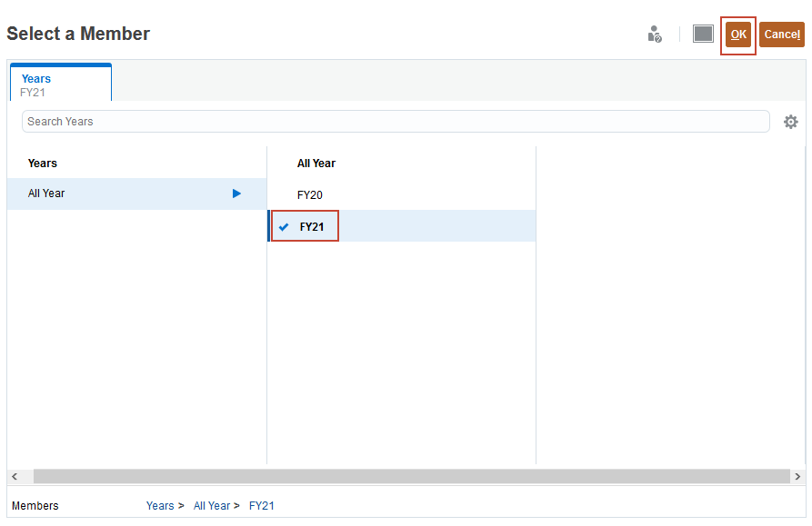Select the Years dimension tab
Image resolution: width=812 pixels, height=526 pixels.
[x=61, y=83]
